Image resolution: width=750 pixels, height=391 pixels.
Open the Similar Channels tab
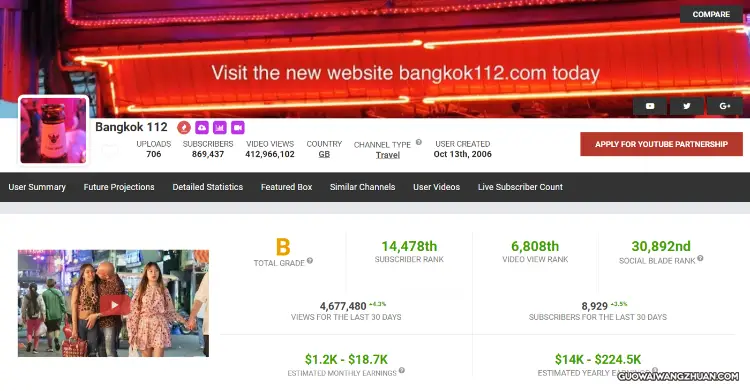click(x=363, y=187)
